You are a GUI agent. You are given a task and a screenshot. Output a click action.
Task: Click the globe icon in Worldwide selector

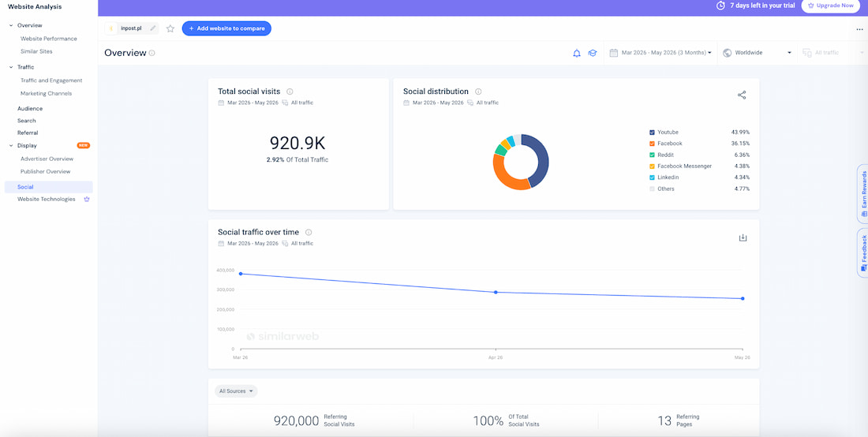(727, 53)
